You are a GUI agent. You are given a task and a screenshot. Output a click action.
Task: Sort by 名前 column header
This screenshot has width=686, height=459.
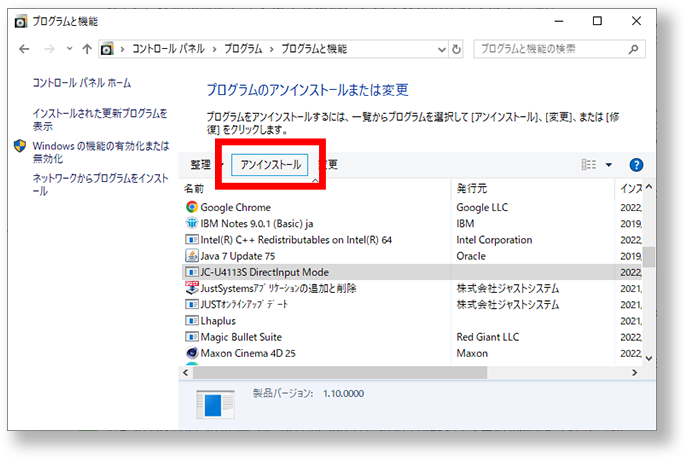pyautogui.click(x=194, y=189)
